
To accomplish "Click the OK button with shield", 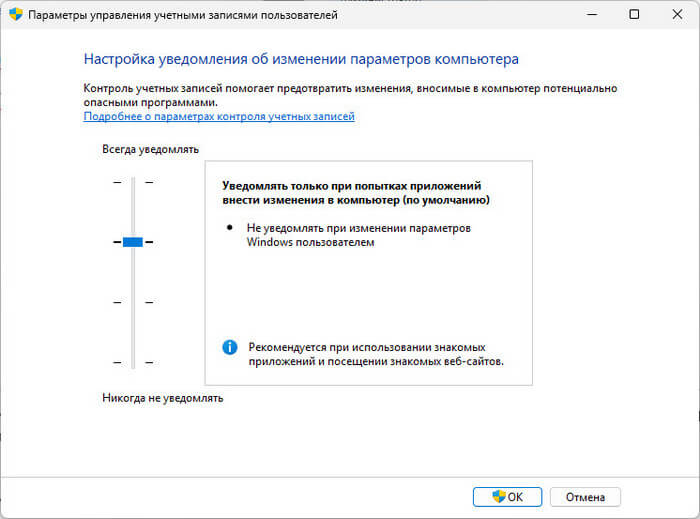I will pos(507,497).
